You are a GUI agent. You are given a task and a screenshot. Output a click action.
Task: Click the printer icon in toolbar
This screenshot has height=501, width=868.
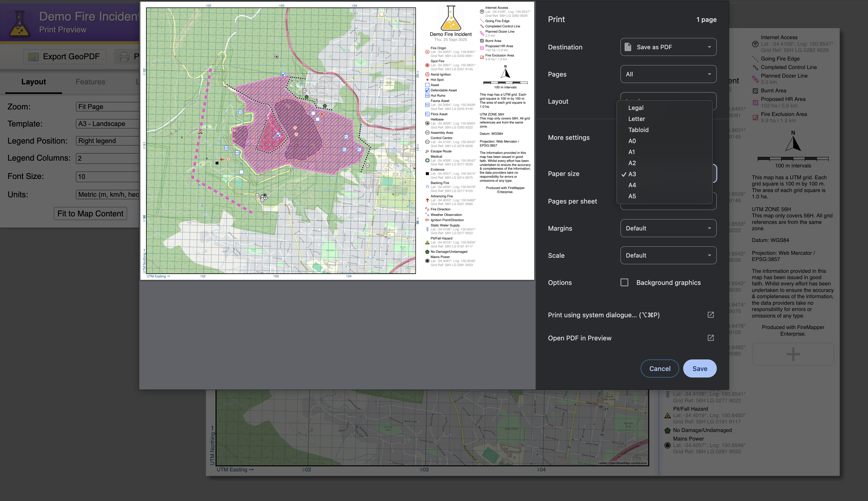click(x=124, y=57)
